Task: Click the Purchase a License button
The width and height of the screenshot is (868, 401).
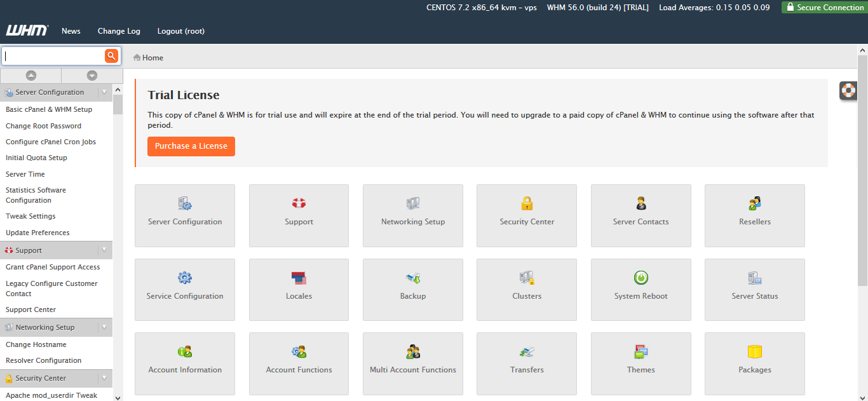Action: 191,146
